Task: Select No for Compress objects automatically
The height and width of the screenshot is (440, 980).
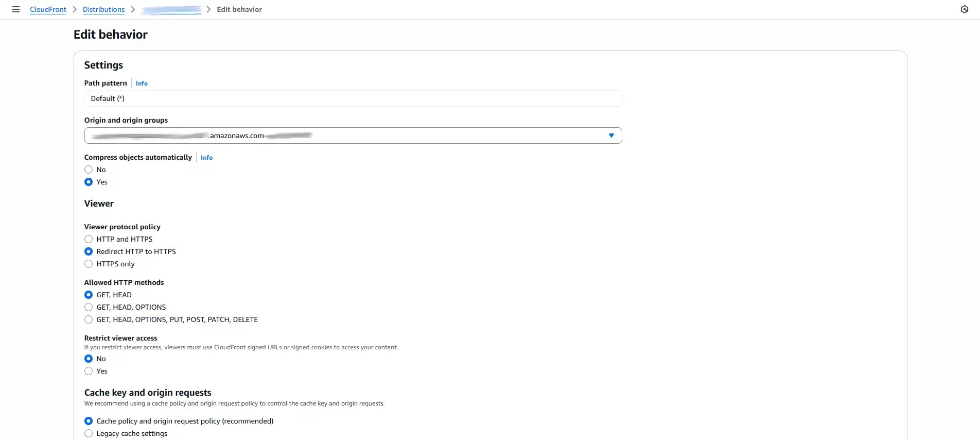Action: coord(89,170)
